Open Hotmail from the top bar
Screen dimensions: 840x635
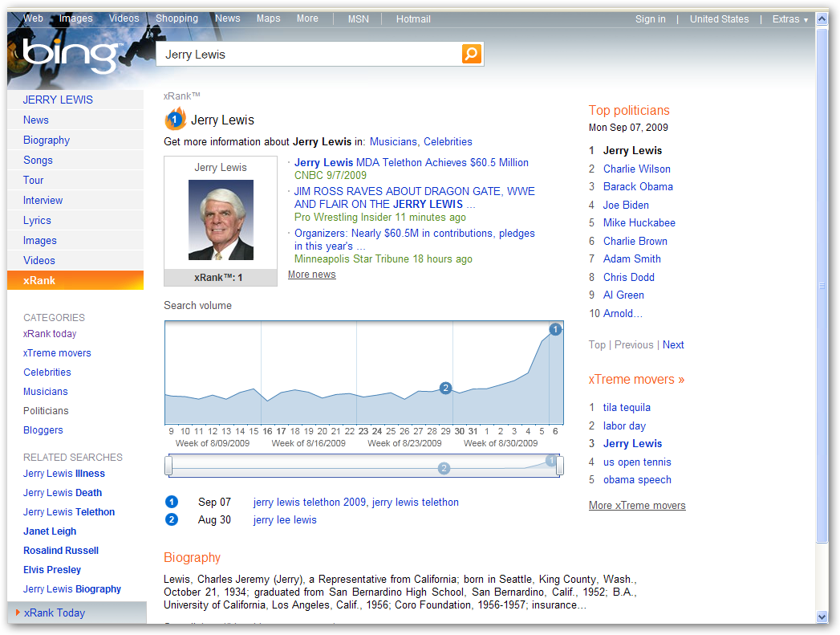413,18
